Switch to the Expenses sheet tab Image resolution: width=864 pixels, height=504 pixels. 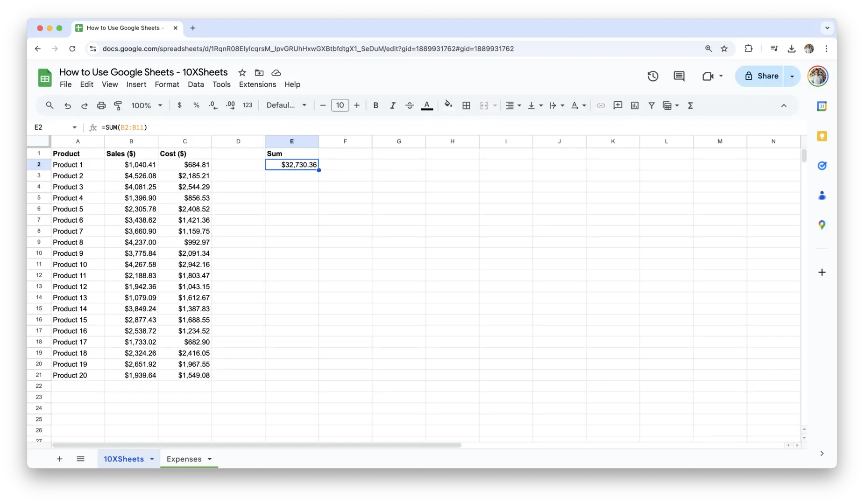tap(184, 459)
